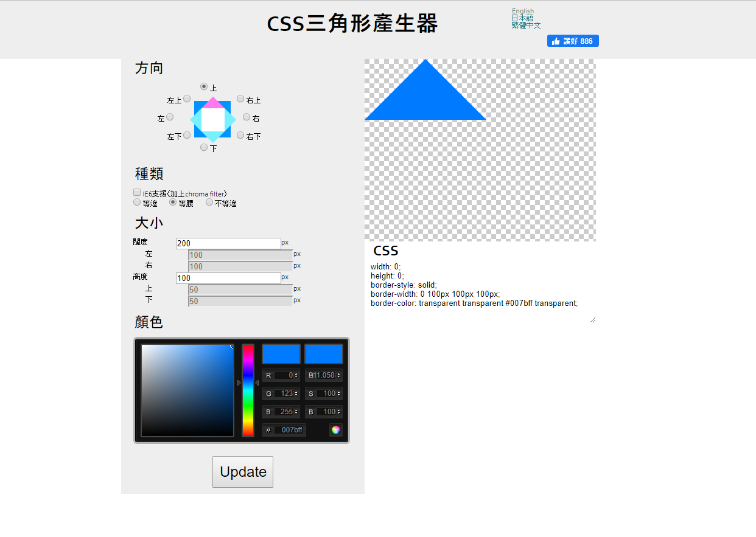The width and height of the screenshot is (756, 537).
Task: Click the S saturation stepper arrows
Action: [339, 393]
